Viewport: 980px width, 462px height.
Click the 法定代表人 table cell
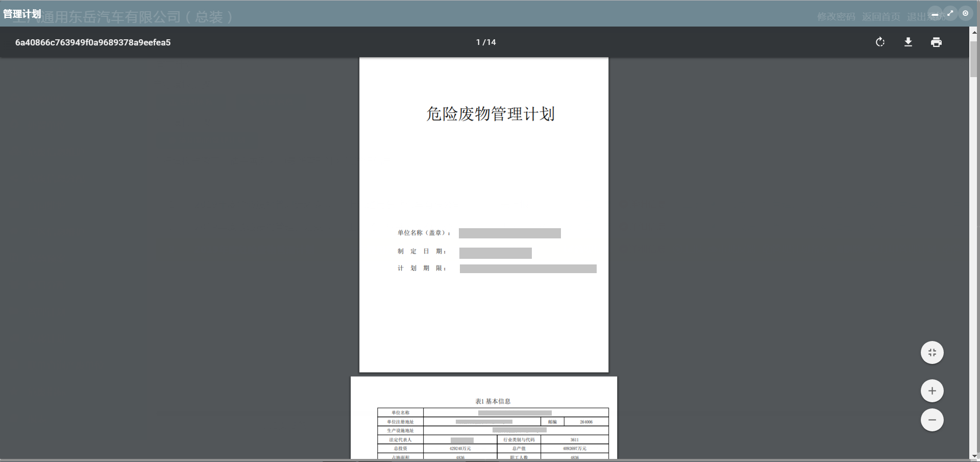[400, 440]
